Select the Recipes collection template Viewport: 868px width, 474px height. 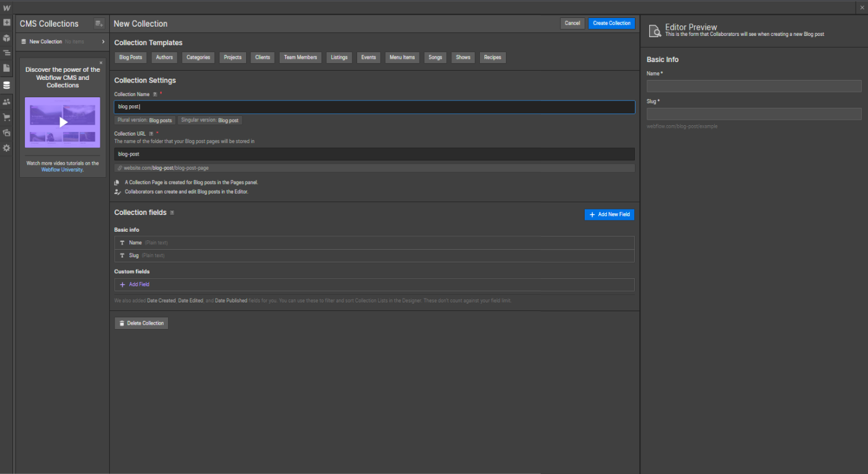click(492, 57)
